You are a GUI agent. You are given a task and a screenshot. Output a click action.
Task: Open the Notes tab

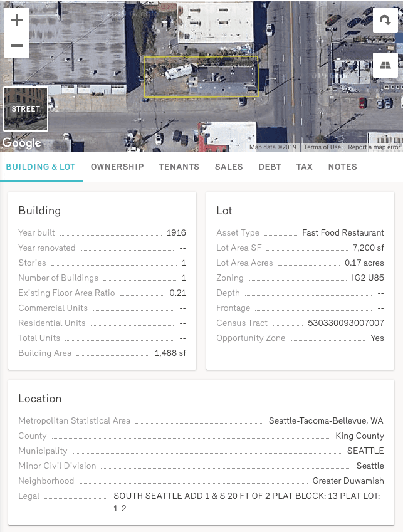tap(343, 167)
